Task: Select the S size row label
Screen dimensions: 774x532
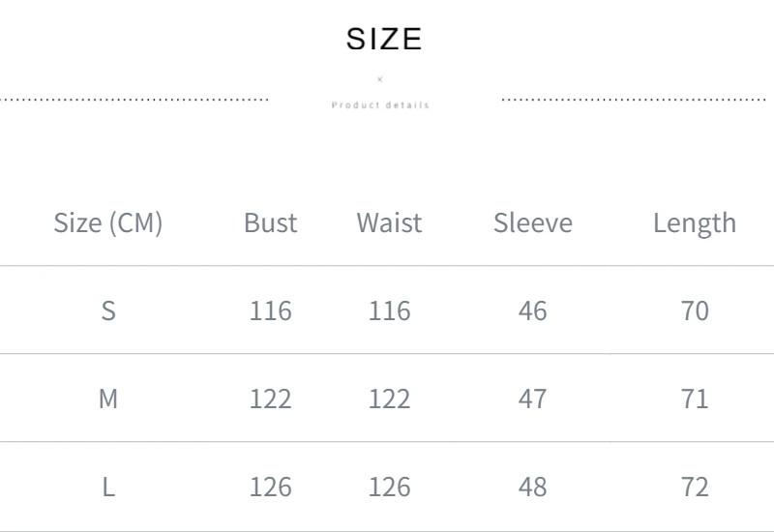Action: click(x=108, y=310)
